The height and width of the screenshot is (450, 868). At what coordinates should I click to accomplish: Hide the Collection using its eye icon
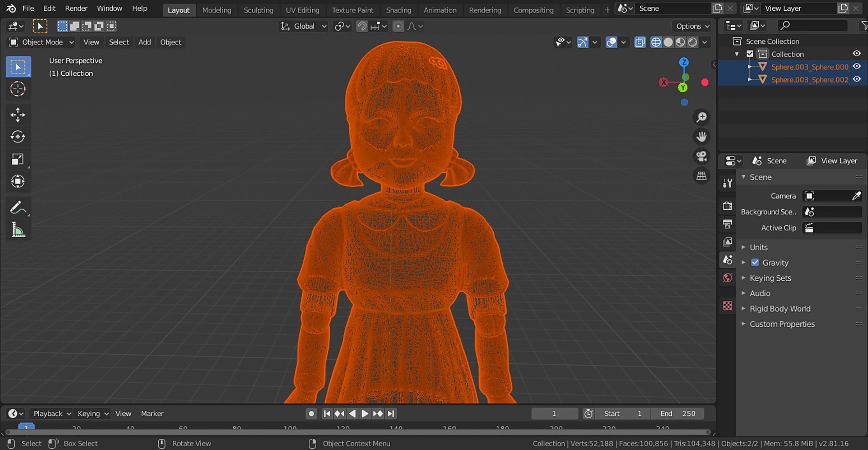tap(857, 53)
